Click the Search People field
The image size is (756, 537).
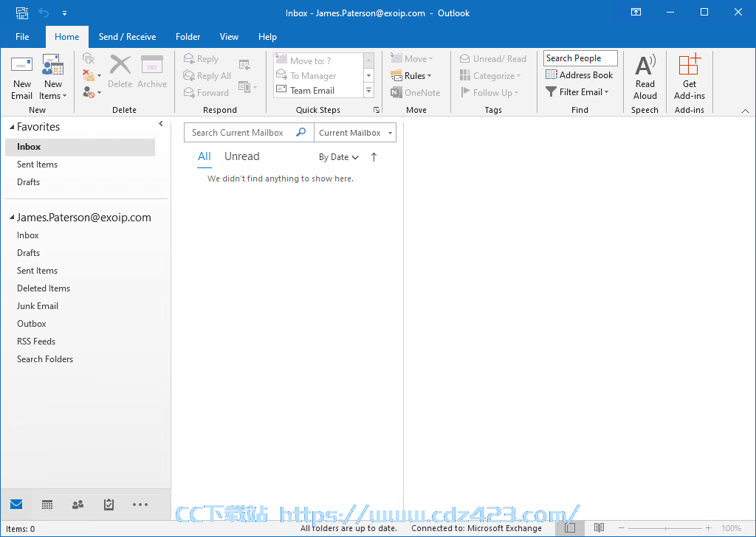click(580, 58)
